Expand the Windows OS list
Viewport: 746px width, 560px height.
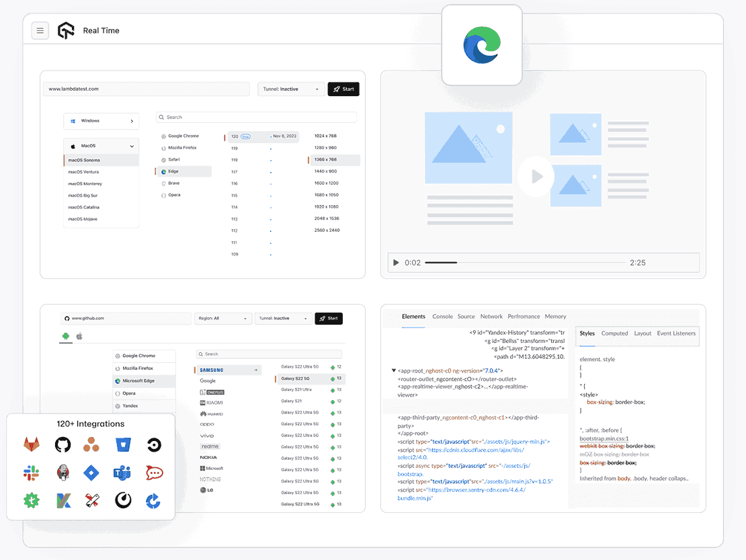101,121
